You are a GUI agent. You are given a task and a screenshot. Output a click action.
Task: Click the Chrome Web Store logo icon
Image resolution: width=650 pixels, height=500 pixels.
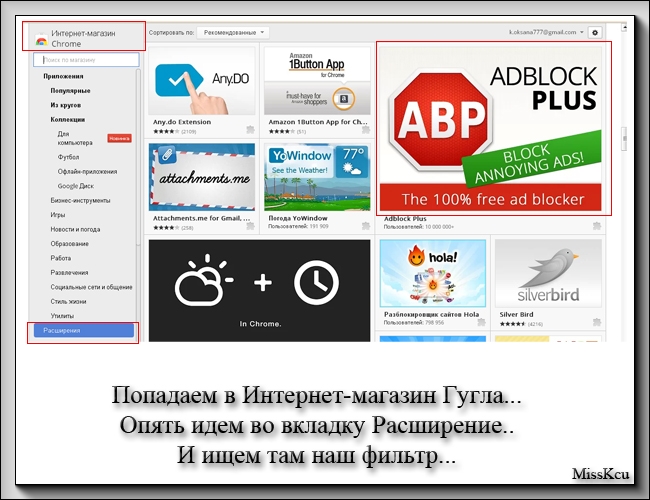41,41
